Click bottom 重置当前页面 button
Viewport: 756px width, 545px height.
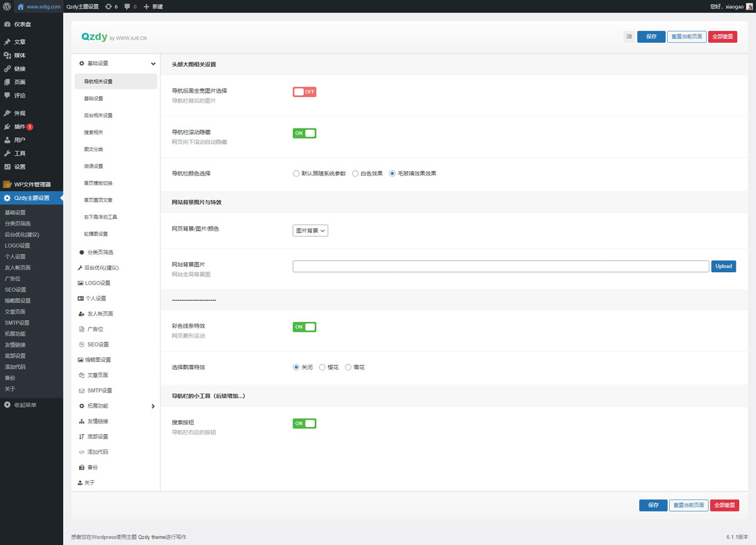[x=689, y=505]
